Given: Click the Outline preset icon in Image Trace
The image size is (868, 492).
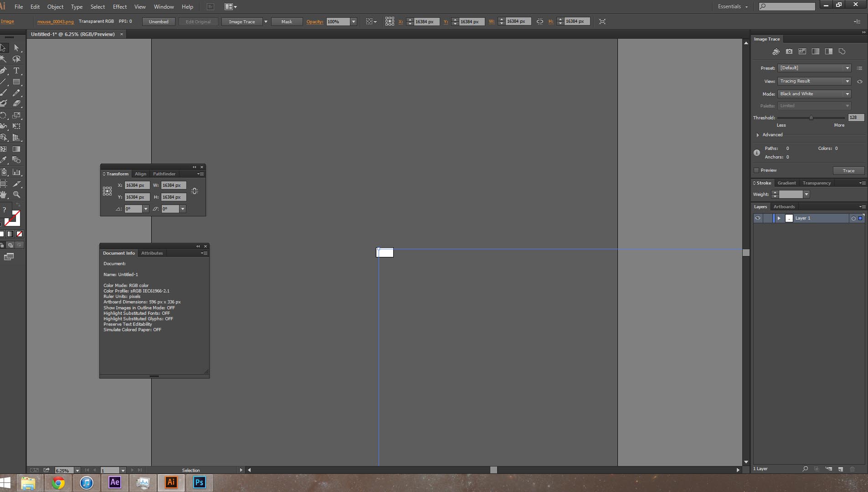Looking at the screenshot, I should click(x=842, y=51).
